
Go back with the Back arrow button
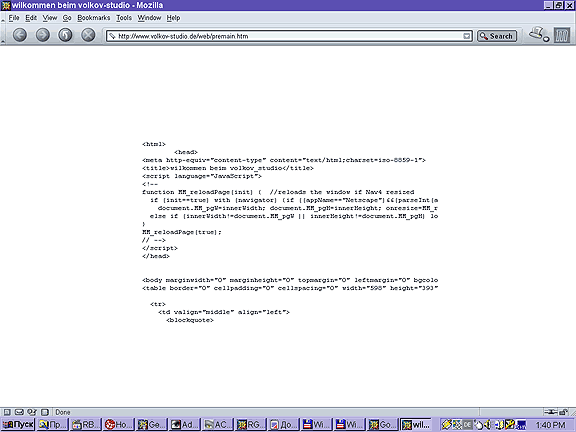[20, 35]
